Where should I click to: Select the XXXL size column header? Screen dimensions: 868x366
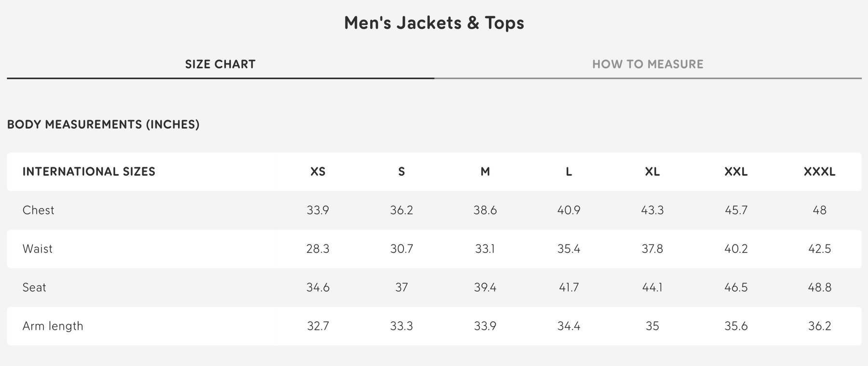(819, 171)
